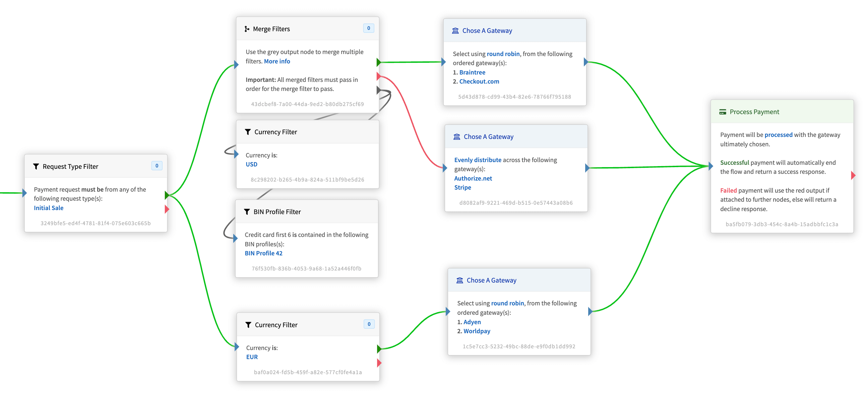Click the red fail output on Request Type Filter
Viewport: 868px width, 398px height.
coord(167,209)
